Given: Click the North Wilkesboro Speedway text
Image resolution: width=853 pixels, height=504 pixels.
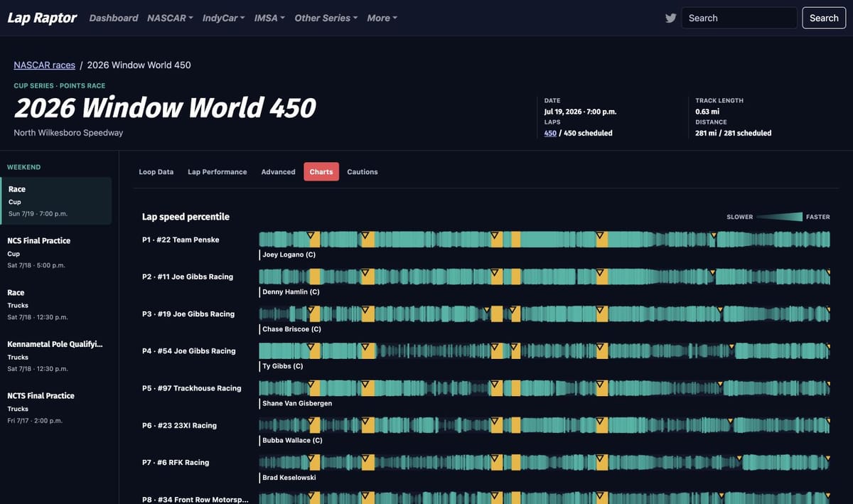Looking at the screenshot, I should pos(68,133).
